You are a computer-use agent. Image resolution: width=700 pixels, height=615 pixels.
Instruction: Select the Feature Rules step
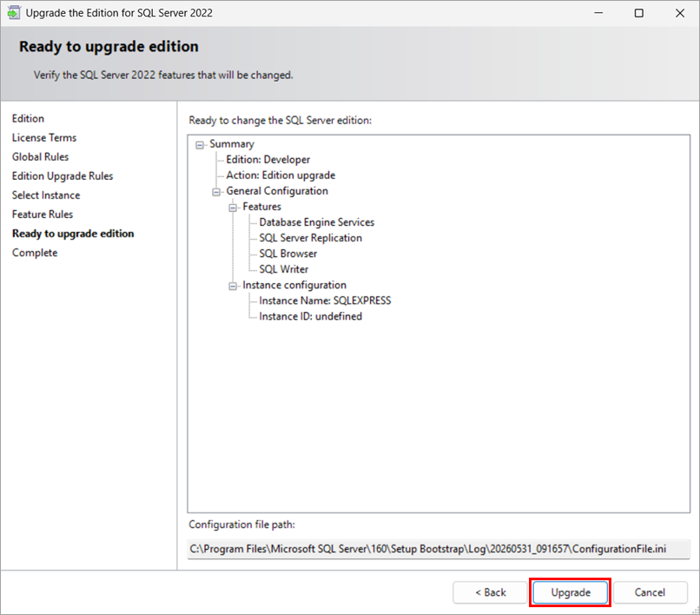[x=43, y=215]
